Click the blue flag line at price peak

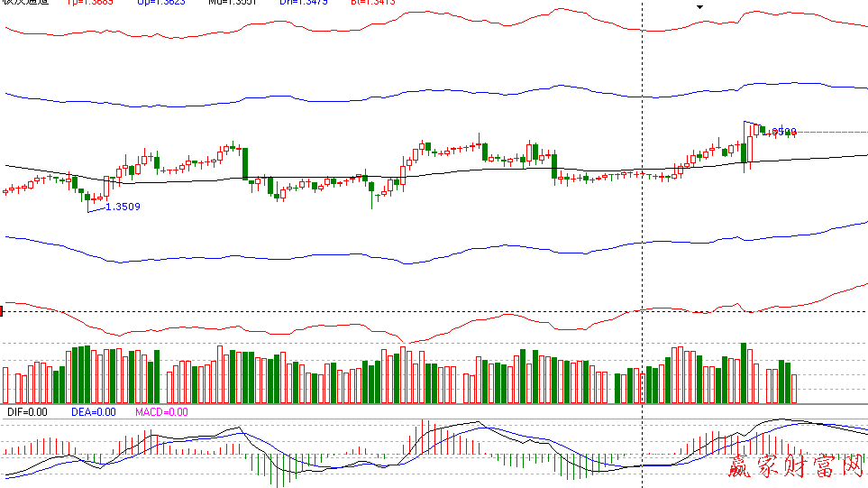(752, 123)
